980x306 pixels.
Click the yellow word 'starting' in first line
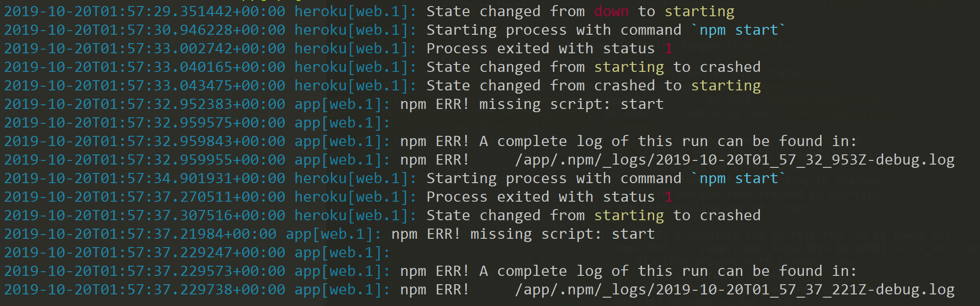[700, 12]
